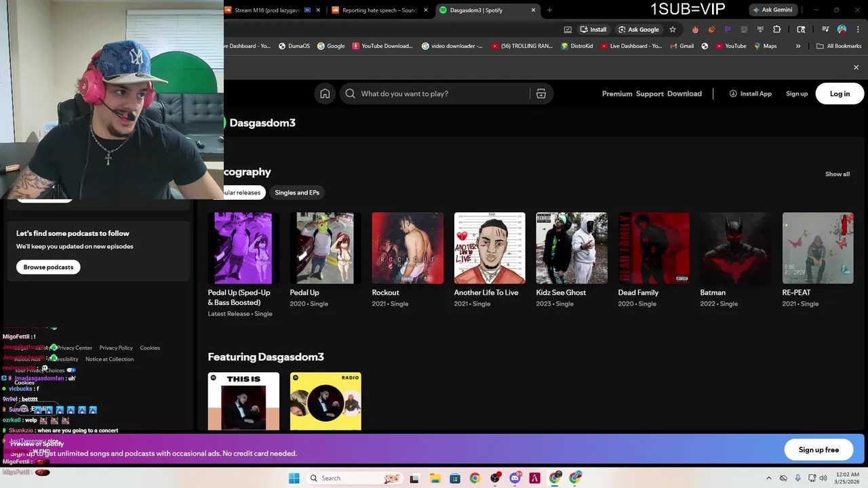Click the Browse icon in Spotify search bar

click(541, 94)
